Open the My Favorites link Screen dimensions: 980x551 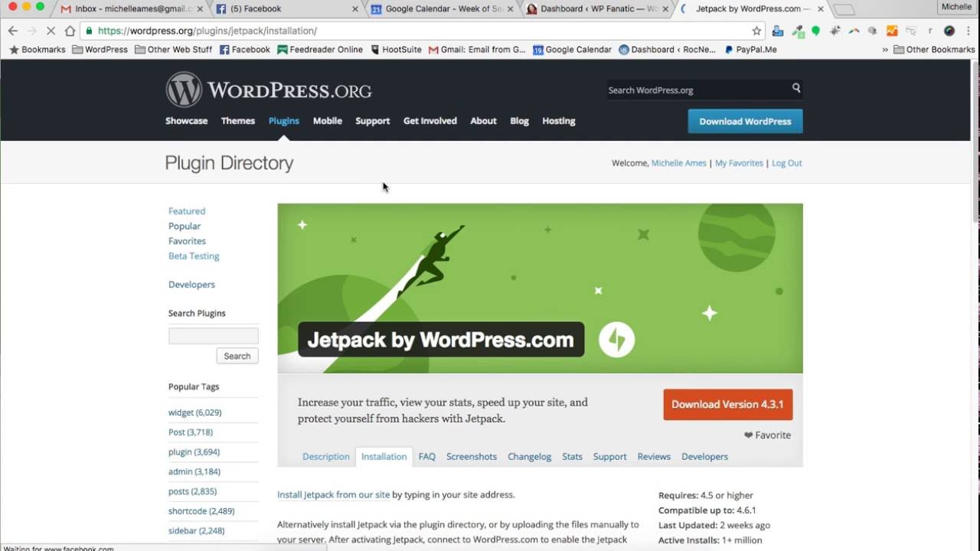739,163
